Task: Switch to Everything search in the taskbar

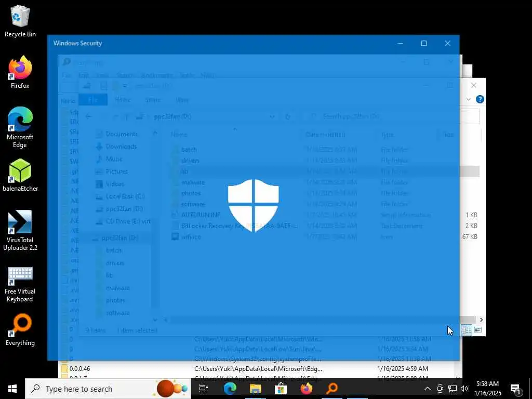Action: tap(332, 389)
